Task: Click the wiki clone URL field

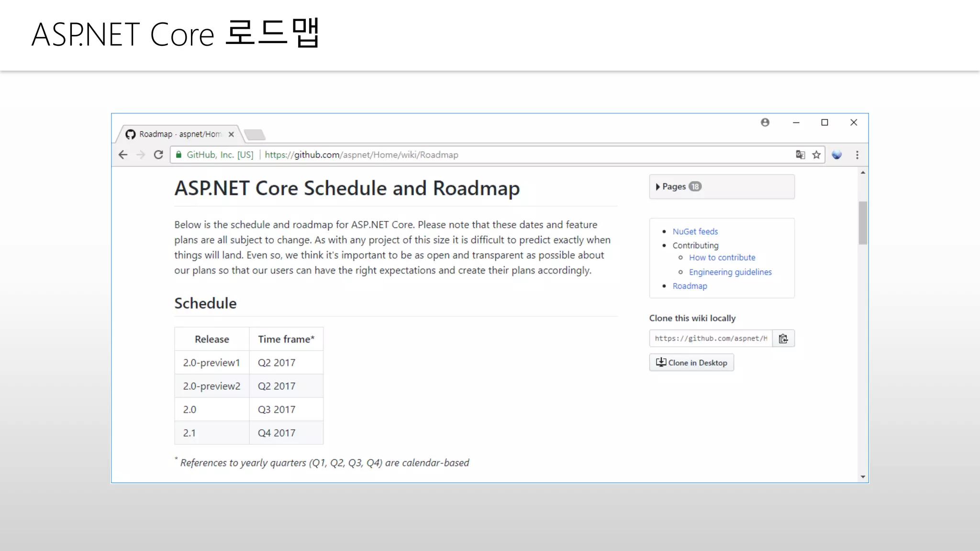Action: (x=711, y=339)
